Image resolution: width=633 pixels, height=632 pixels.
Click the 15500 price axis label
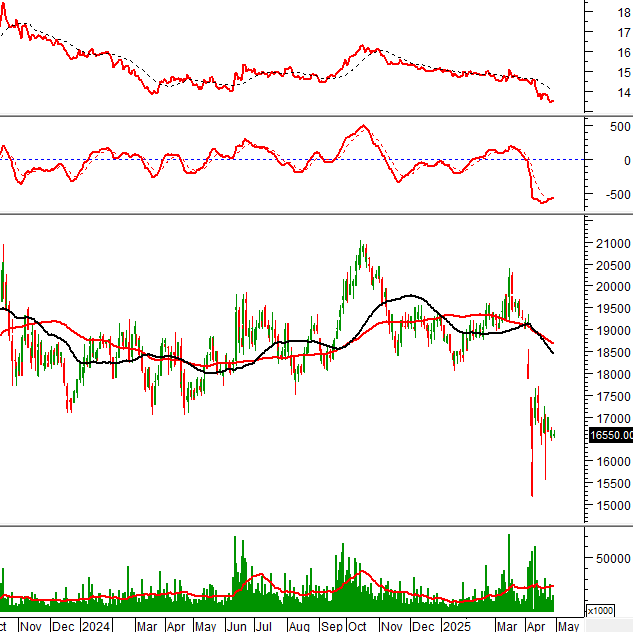point(613,483)
